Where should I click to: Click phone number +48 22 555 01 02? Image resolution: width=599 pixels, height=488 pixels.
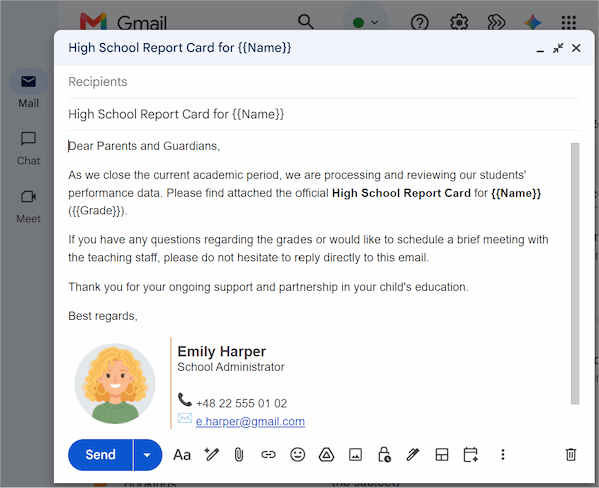click(x=241, y=404)
